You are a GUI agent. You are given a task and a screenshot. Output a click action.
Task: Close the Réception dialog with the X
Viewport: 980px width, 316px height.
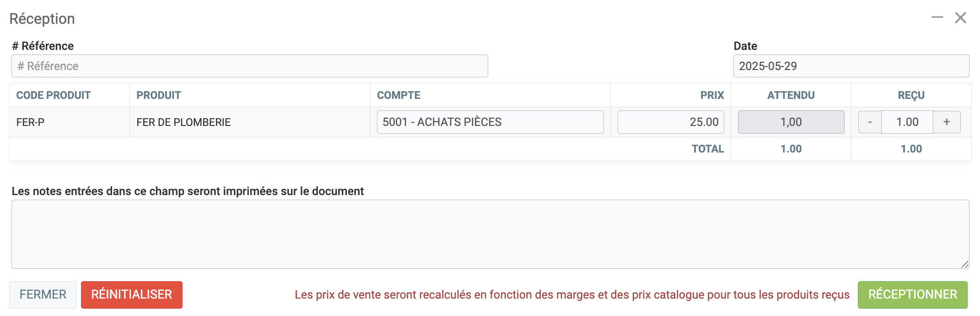pos(960,18)
